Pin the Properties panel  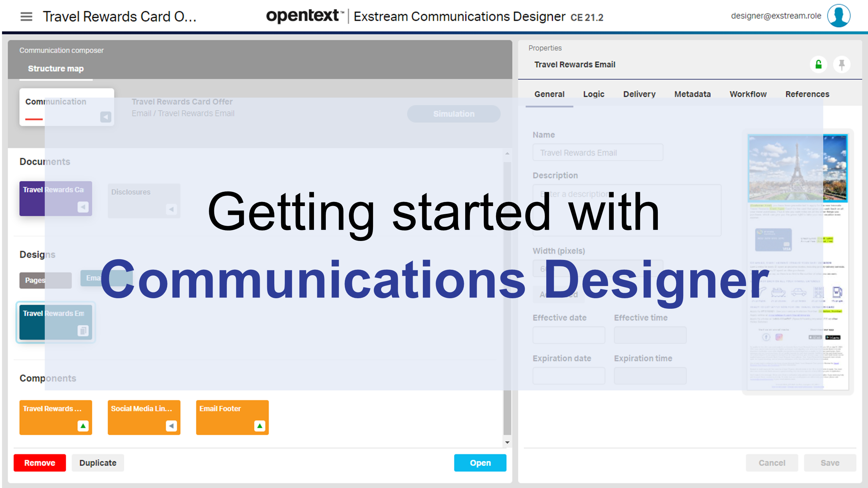[842, 64]
